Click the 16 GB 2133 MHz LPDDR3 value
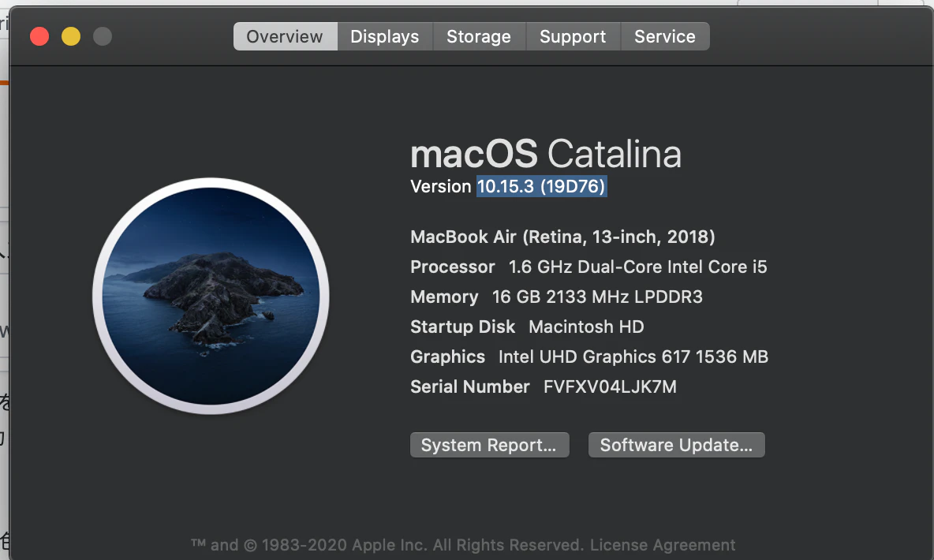 click(597, 297)
